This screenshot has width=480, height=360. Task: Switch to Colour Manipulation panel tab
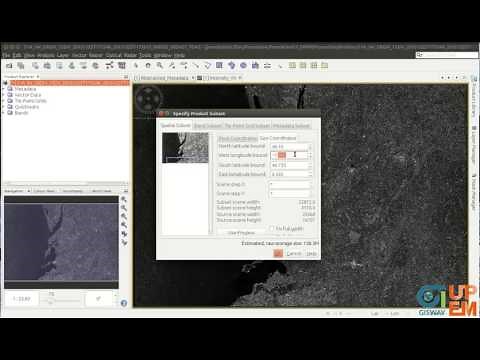(44, 191)
